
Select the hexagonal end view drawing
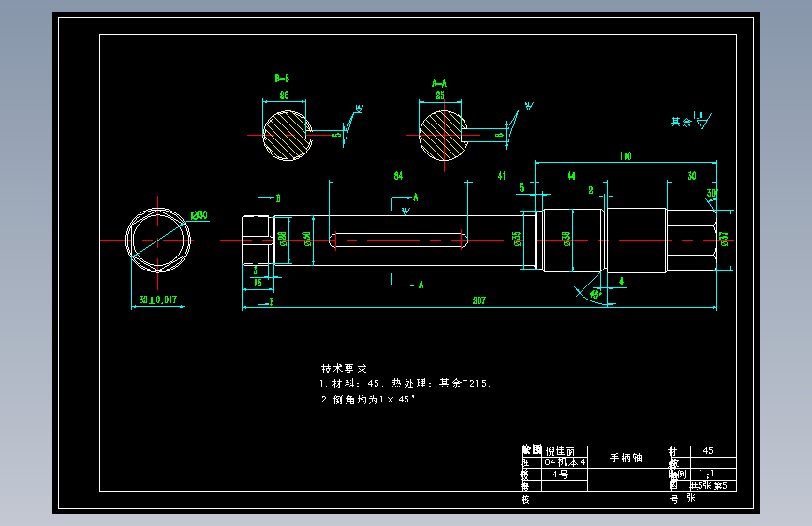(x=158, y=241)
